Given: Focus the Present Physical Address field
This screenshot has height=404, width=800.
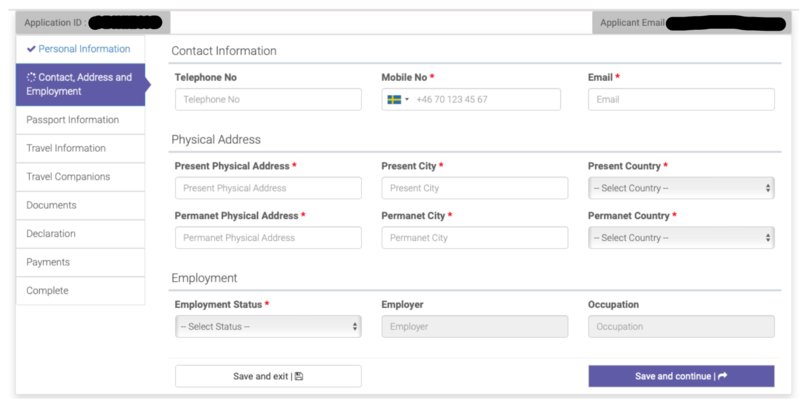Looking at the screenshot, I should coord(268,188).
